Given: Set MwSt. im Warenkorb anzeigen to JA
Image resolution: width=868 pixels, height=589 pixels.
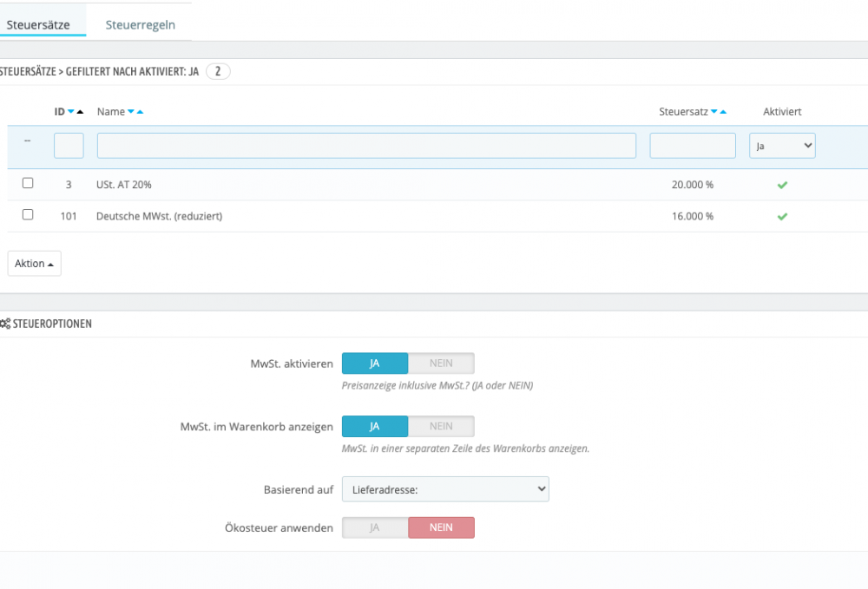Looking at the screenshot, I should 375,427.
